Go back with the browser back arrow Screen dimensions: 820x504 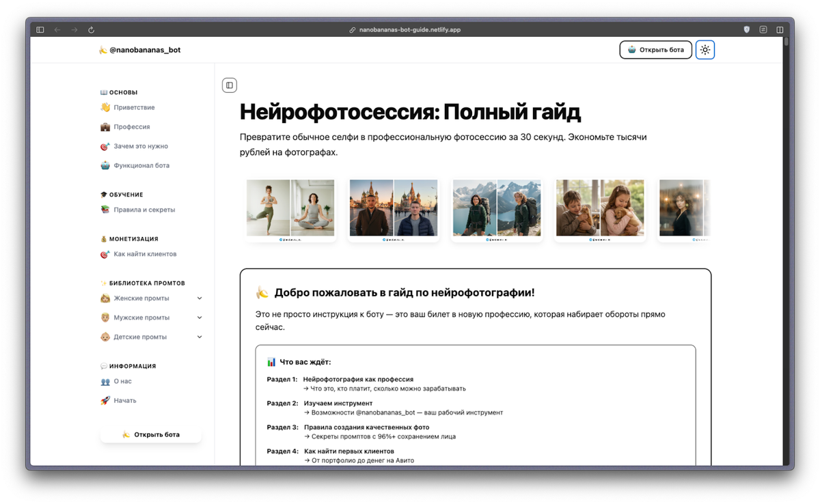pyautogui.click(x=57, y=30)
